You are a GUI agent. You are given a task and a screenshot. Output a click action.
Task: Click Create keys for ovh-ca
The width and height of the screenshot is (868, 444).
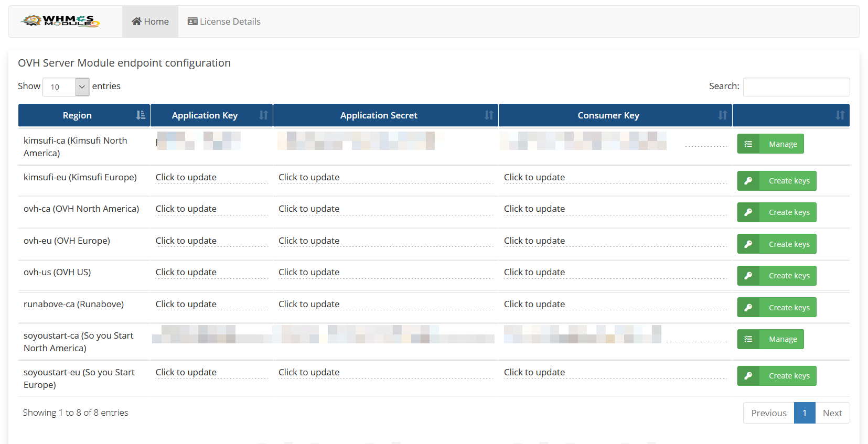(x=777, y=212)
